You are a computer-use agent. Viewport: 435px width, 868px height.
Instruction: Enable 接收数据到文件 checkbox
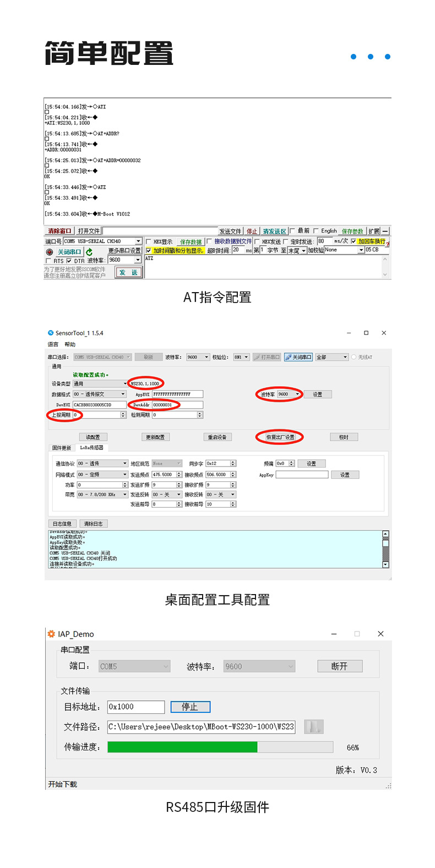tap(209, 241)
